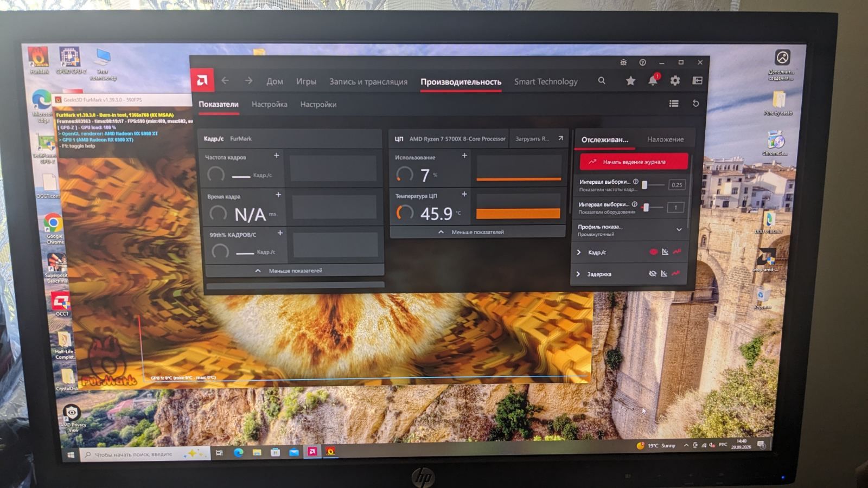Open favorites star icon

[x=630, y=81]
